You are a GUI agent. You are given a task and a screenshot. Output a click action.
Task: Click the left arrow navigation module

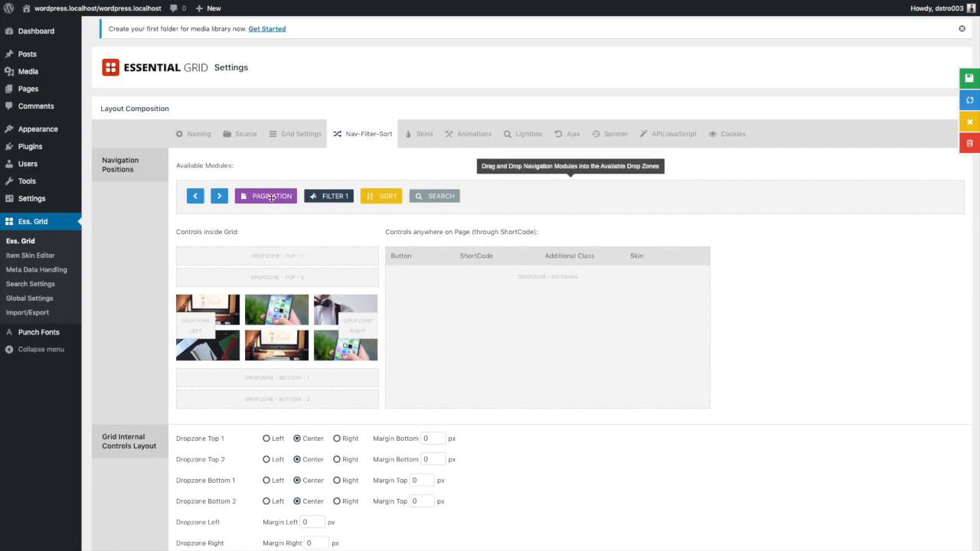click(195, 196)
